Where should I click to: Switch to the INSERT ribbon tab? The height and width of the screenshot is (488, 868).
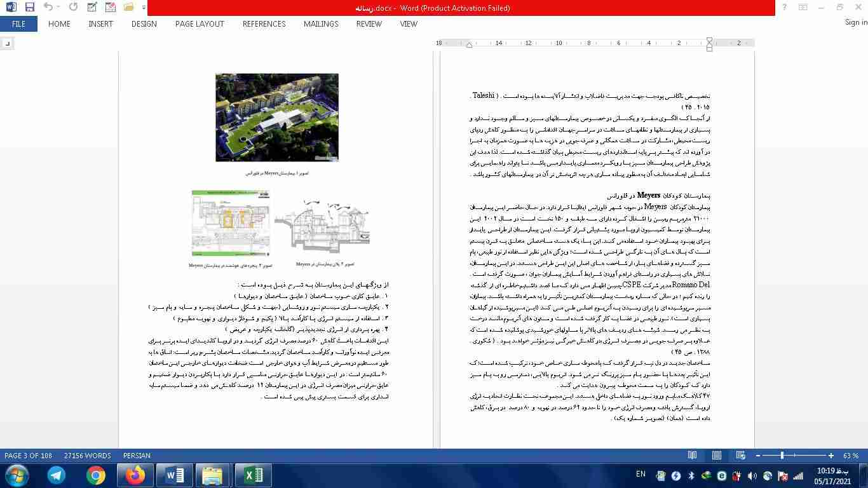(x=100, y=24)
